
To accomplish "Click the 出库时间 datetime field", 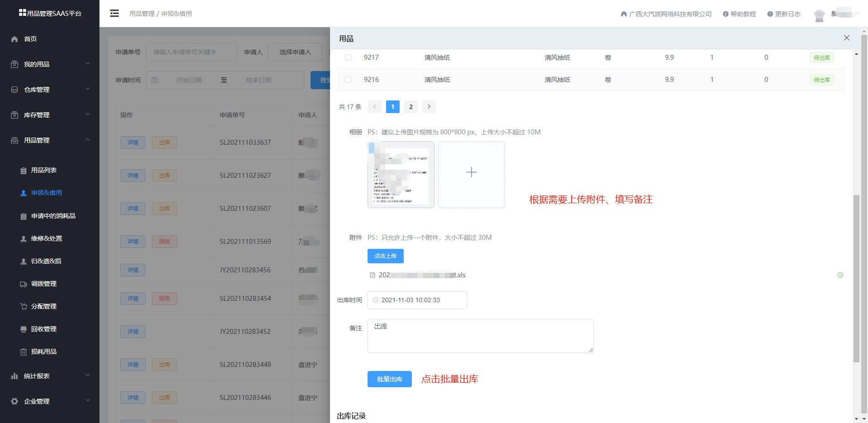I will click(417, 300).
